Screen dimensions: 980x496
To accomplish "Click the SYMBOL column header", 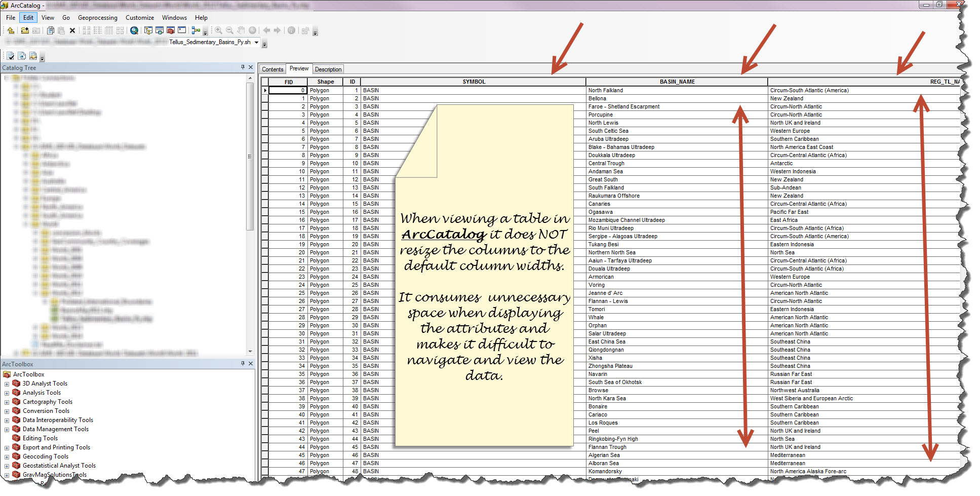I will click(474, 82).
